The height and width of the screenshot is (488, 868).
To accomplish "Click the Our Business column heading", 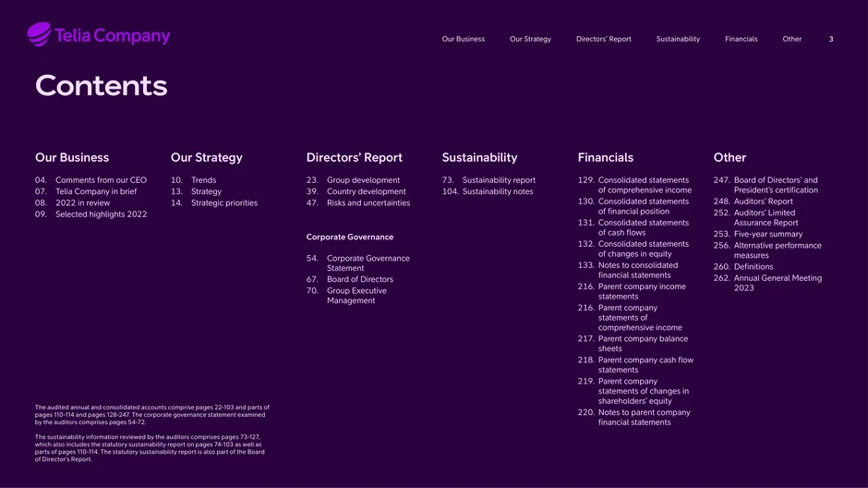I will 72,157.
